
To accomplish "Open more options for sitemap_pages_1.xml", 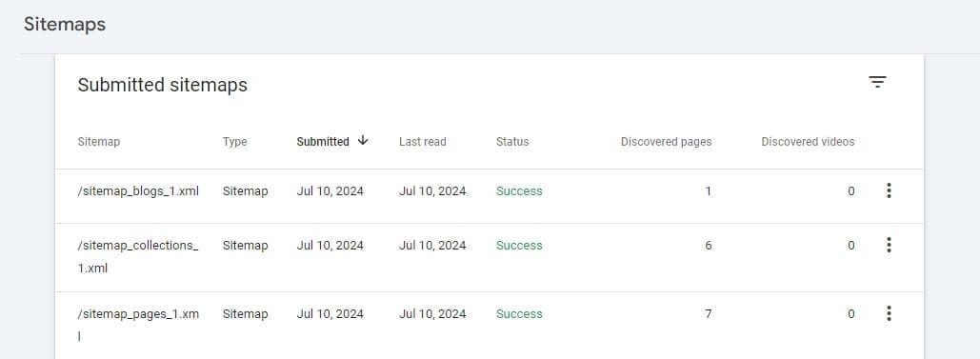I will (889, 313).
